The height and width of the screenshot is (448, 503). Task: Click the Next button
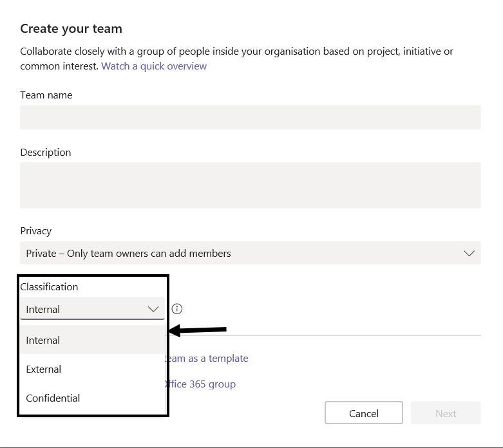click(446, 413)
